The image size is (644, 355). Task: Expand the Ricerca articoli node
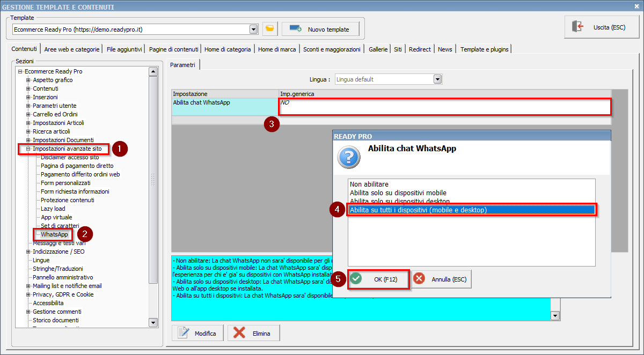click(x=28, y=131)
